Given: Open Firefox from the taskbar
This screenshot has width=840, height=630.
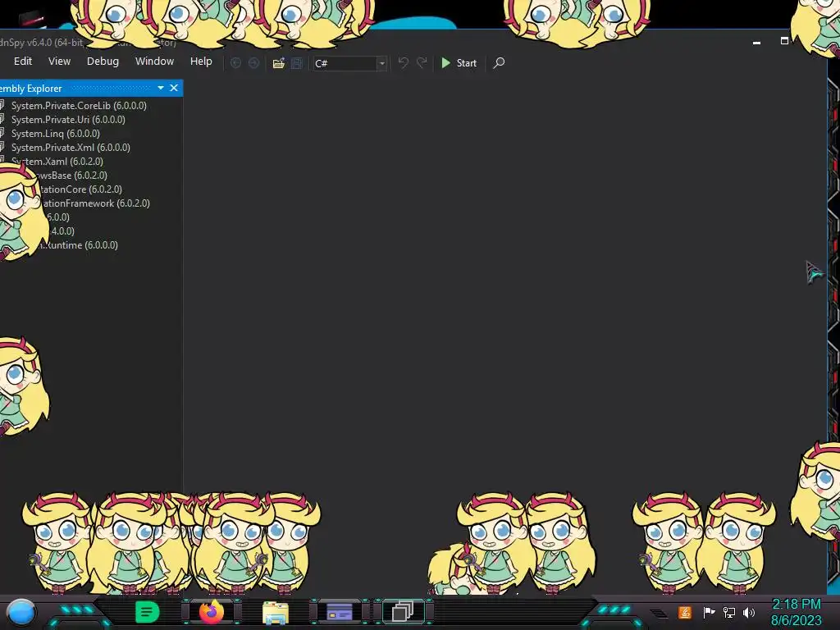Looking at the screenshot, I should 212,612.
